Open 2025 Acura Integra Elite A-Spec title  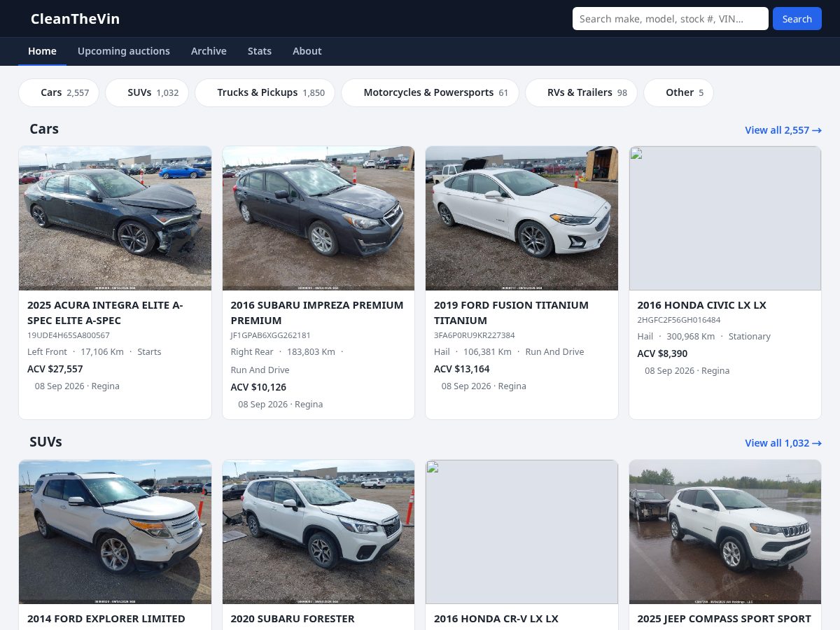click(x=105, y=313)
